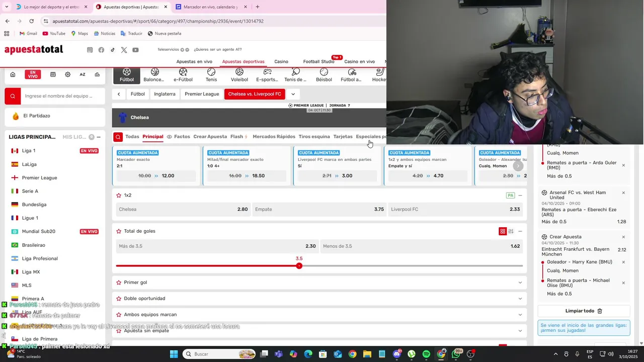Favorite the Doble oportunidad market star
The width and height of the screenshot is (644, 362).
(119, 299)
